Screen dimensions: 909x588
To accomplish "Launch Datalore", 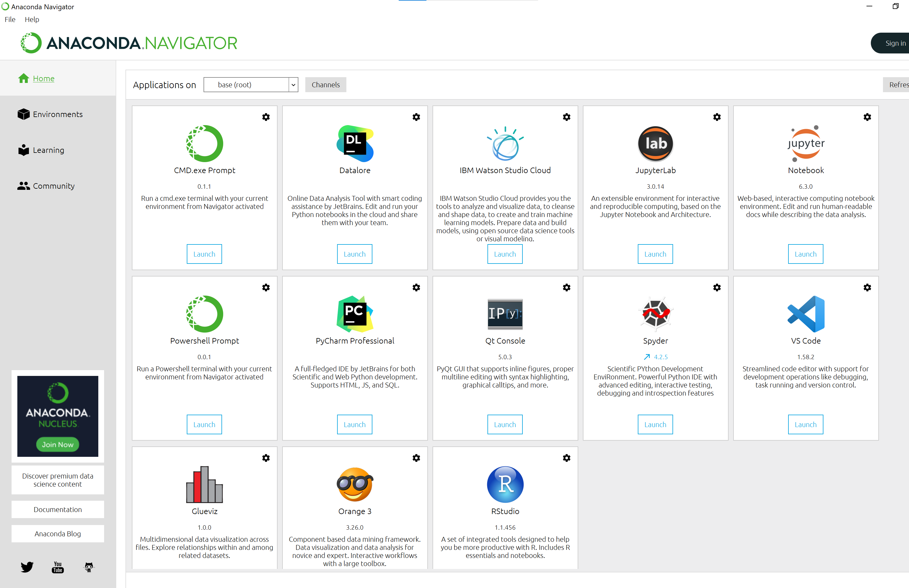I will click(355, 254).
